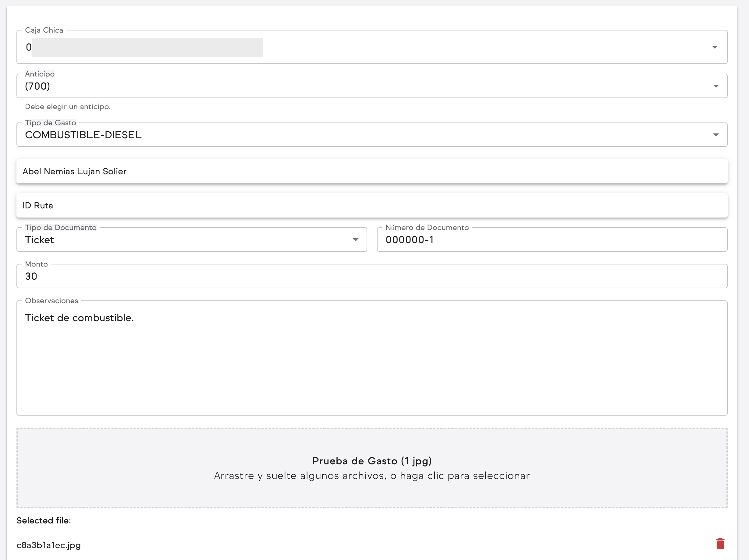Focus the Monto input field

pos(372,276)
